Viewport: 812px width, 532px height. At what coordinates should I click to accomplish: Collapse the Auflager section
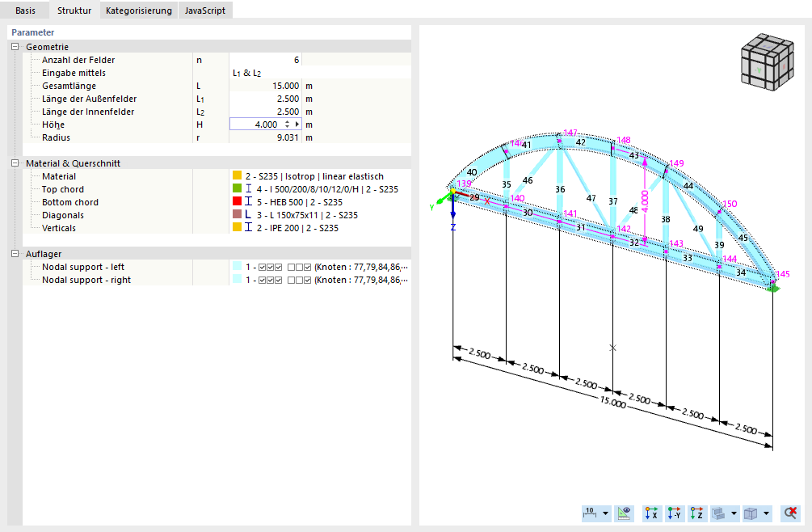coord(15,254)
